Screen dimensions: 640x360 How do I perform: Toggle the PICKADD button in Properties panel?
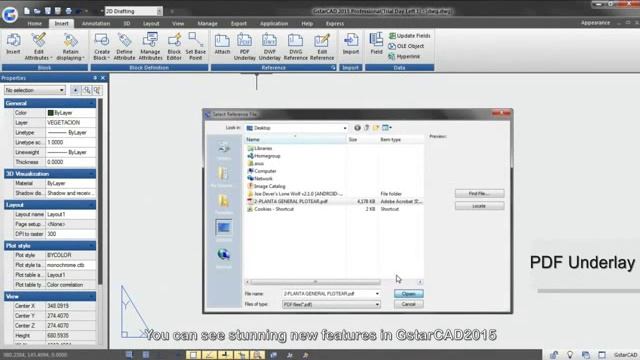[x=75, y=90]
